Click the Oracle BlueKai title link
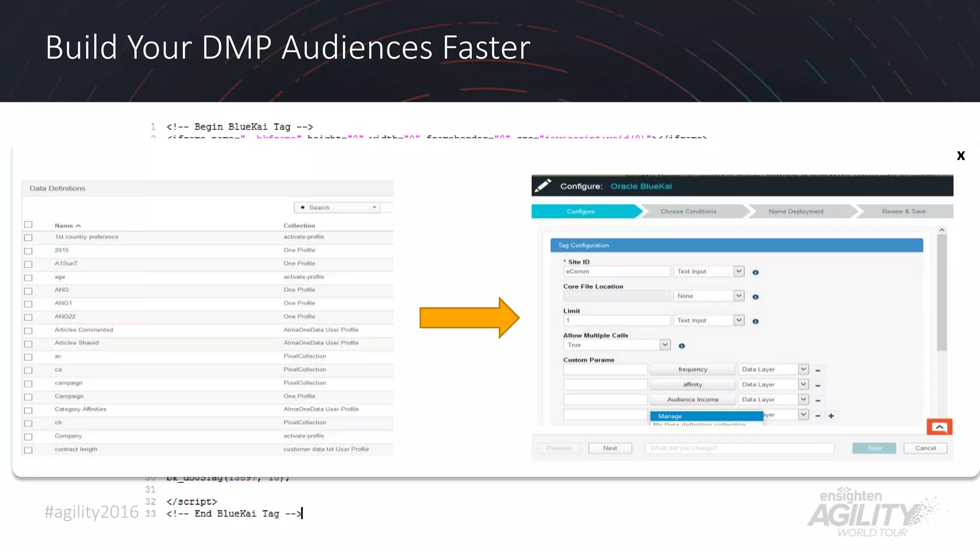 pyautogui.click(x=641, y=186)
